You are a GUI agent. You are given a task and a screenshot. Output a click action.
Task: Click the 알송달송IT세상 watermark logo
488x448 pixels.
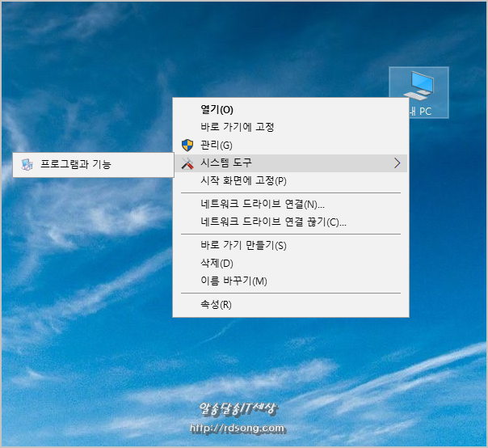[x=237, y=410]
